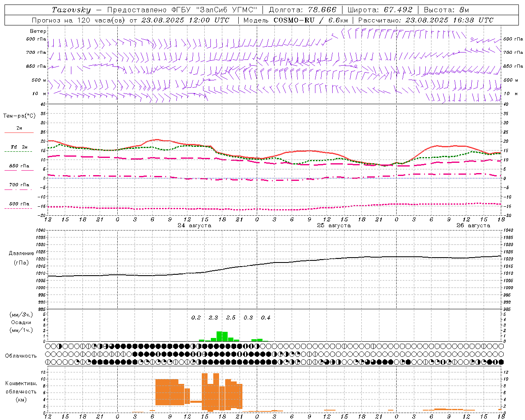The height and width of the screenshot is (420, 525).
Task: Click the '26 августа' date label
Action: (473, 226)
